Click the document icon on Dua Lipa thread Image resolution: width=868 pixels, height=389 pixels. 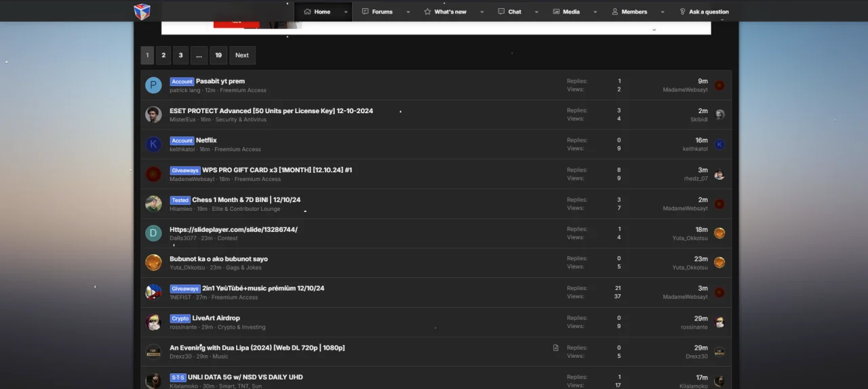point(556,348)
